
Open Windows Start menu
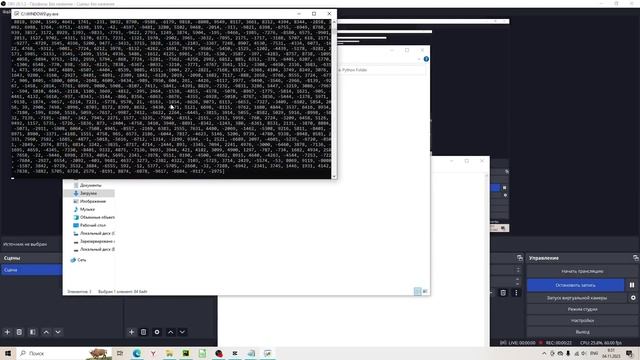[x=8, y=353]
